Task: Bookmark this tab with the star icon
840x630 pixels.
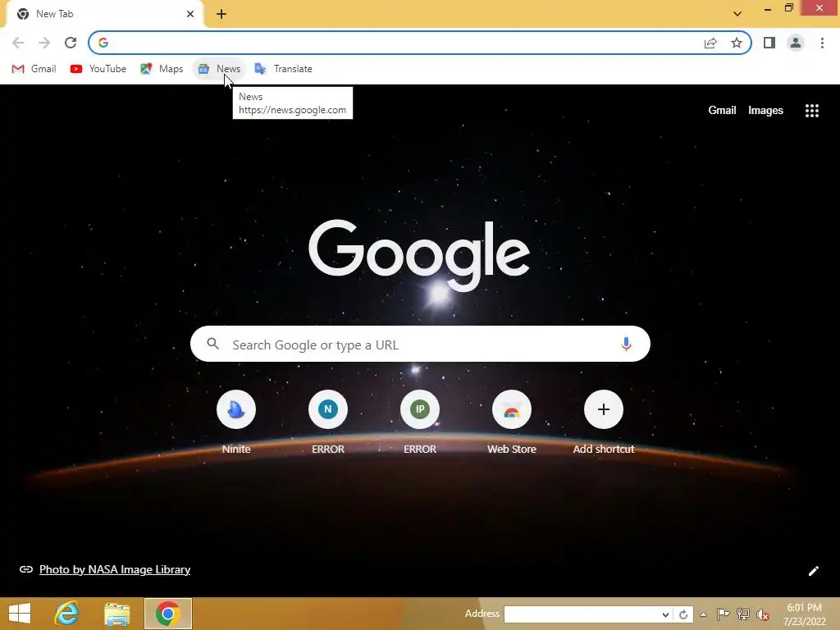Action: pyautogui.click(x=737, y=43)
